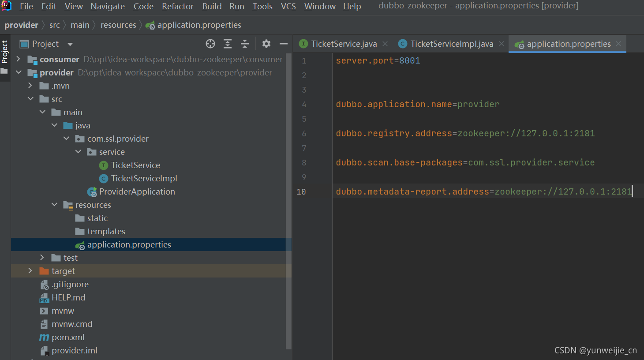Collapse the resources folder
The height and width of the screenshot is (360, 644).
pyautogui.click(x=54, y=204)
